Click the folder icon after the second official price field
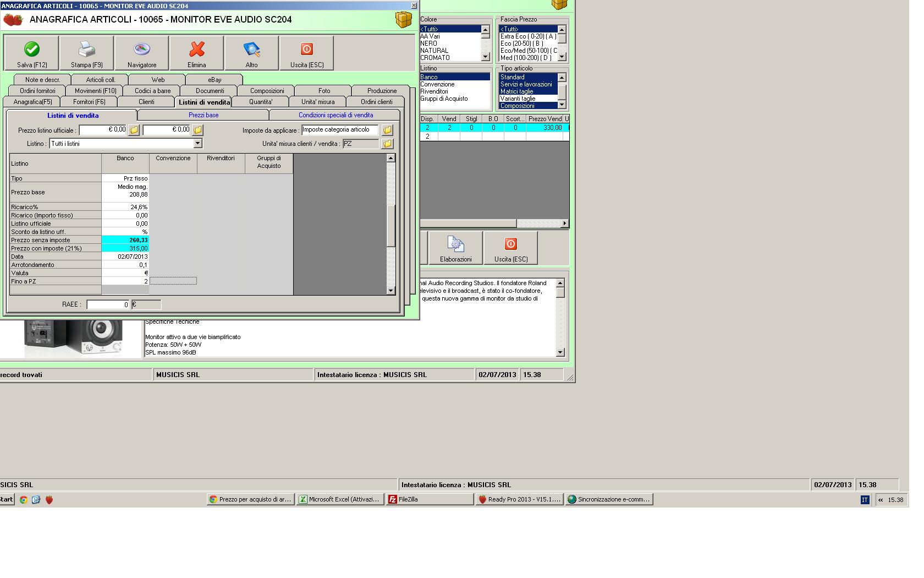 [x=197, y=130]
